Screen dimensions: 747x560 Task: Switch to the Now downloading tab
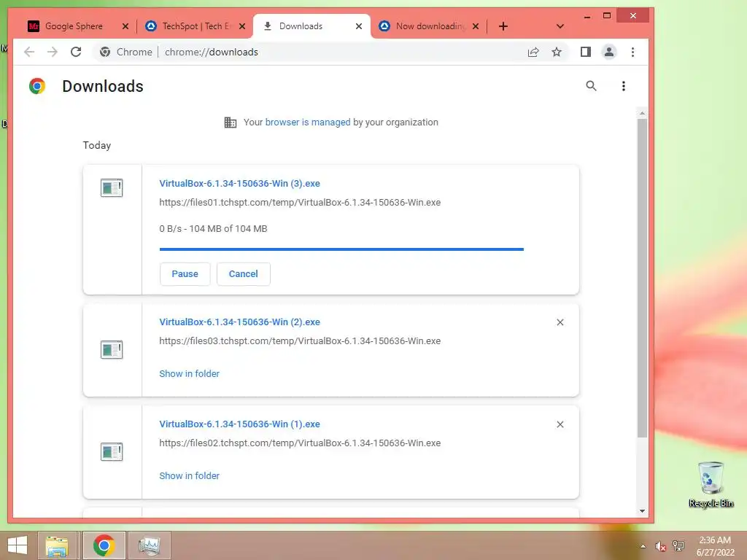point(429,26)
